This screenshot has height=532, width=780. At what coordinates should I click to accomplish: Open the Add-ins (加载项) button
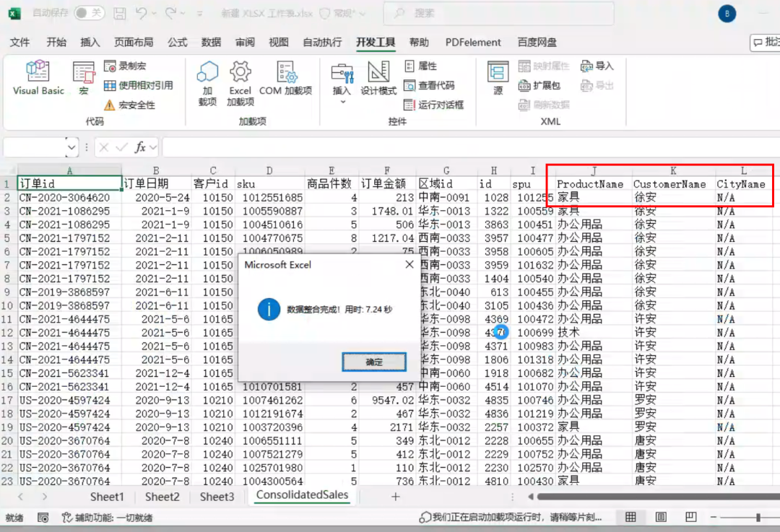pyautogui.click(x=207, y=84)
